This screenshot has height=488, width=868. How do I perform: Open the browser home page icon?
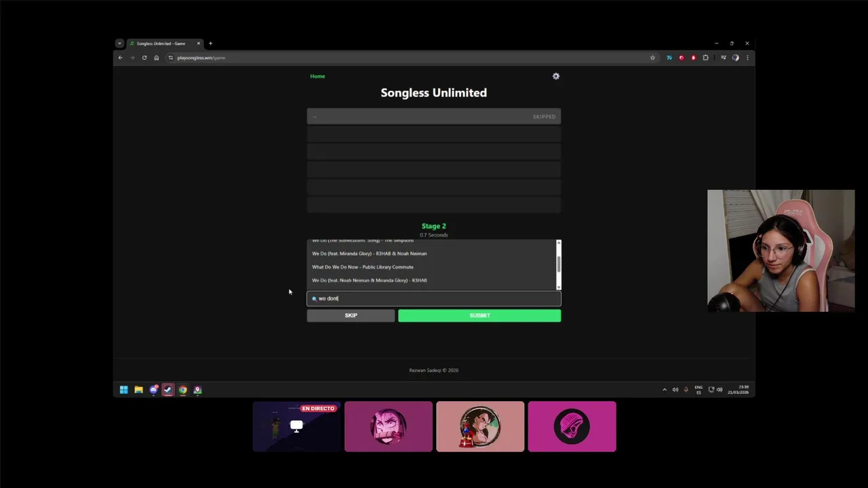[x=157, y=58]
